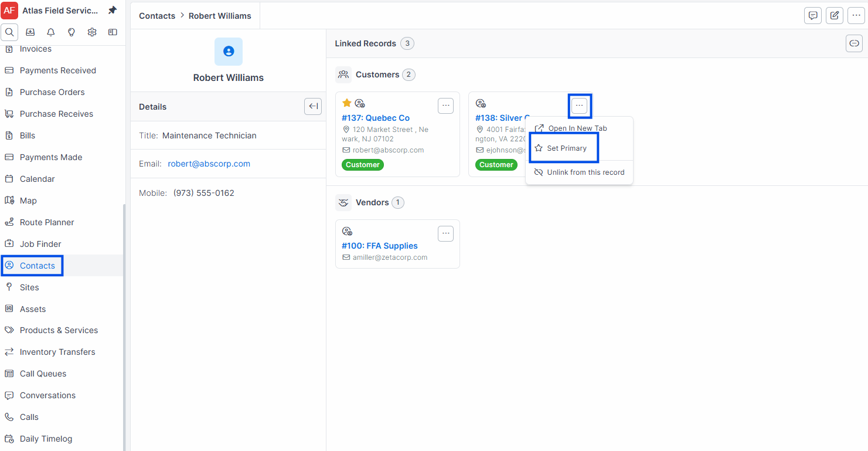
Task: Click the robert@abscorp.com email link in Details
Action: click(209, 164)
